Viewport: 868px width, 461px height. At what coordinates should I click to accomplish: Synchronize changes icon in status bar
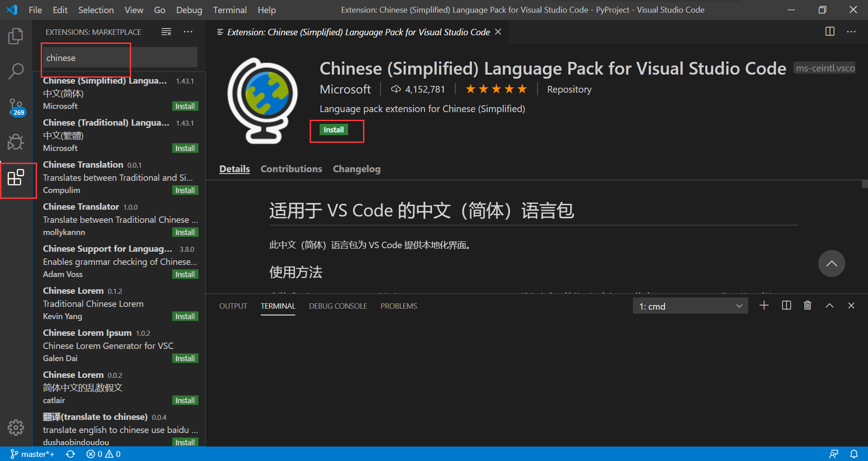point(71,454)
